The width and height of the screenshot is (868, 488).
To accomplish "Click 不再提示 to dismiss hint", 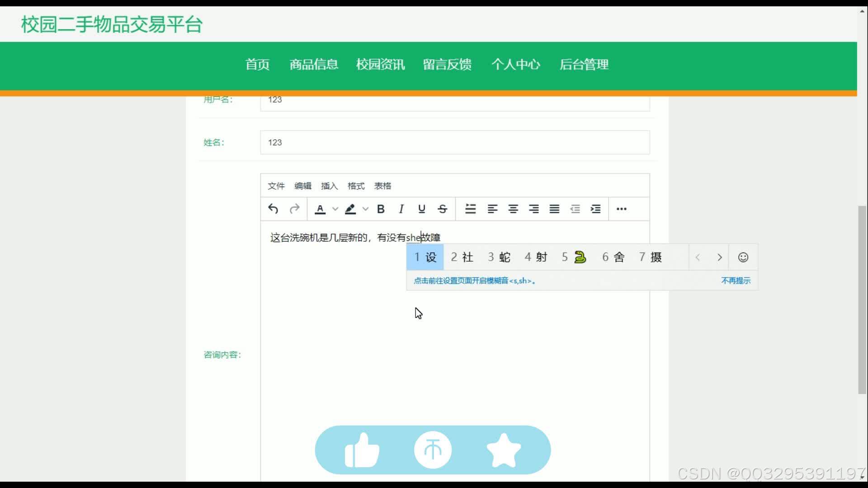I will click(x=736, y=281).
